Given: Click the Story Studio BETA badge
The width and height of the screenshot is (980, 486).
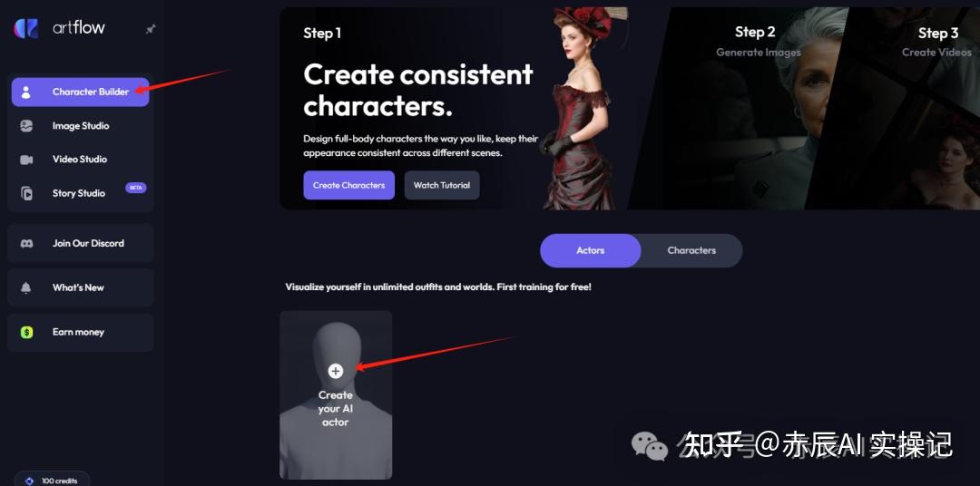Looking at the screenshot, I should click(135, 188).
